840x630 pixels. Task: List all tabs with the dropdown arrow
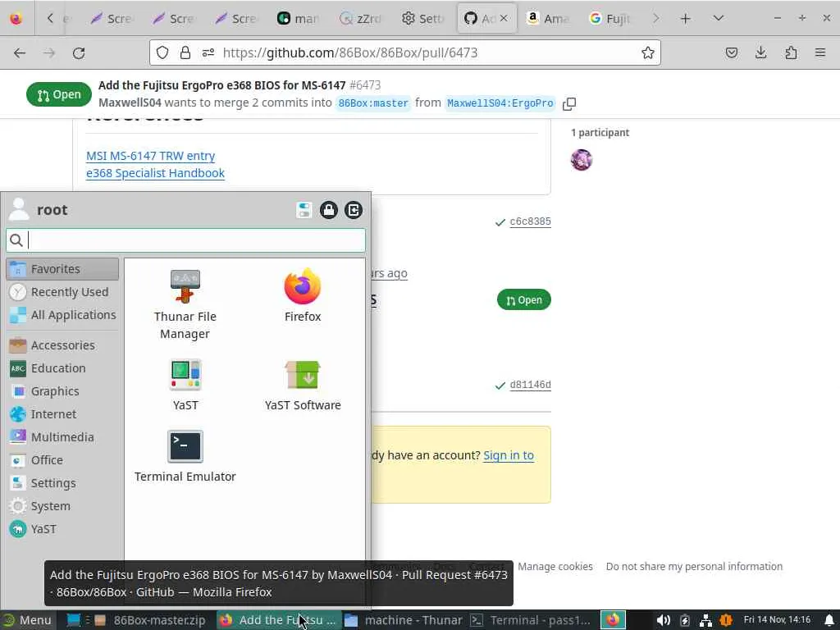pyautogui.click(x=719, y=19)
